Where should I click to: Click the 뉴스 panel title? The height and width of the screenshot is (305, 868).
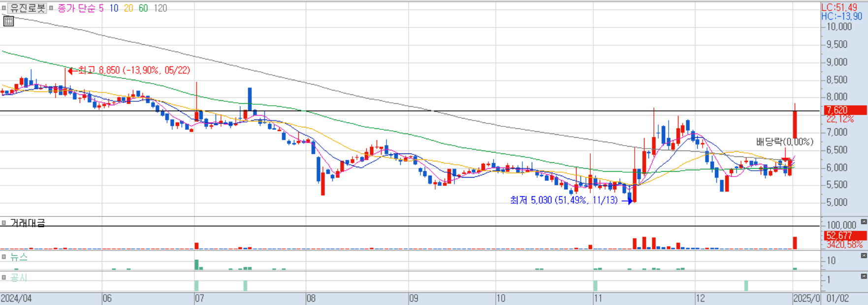coord(19,257)
